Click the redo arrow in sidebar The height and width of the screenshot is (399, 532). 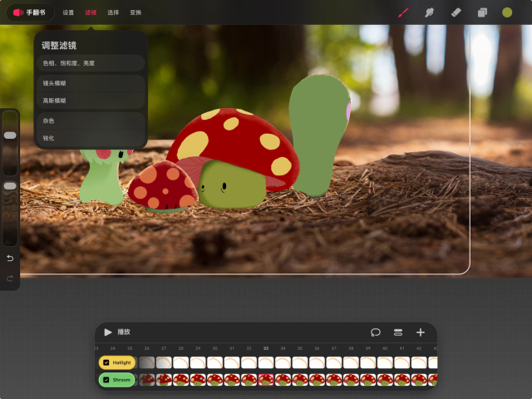click(x=10, y=278)
